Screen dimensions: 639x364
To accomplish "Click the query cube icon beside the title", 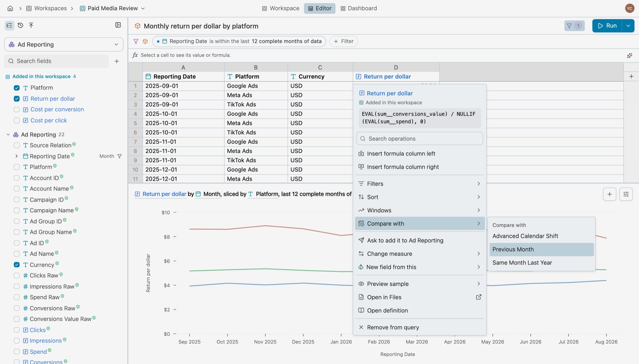I will (x=137, y=26).
